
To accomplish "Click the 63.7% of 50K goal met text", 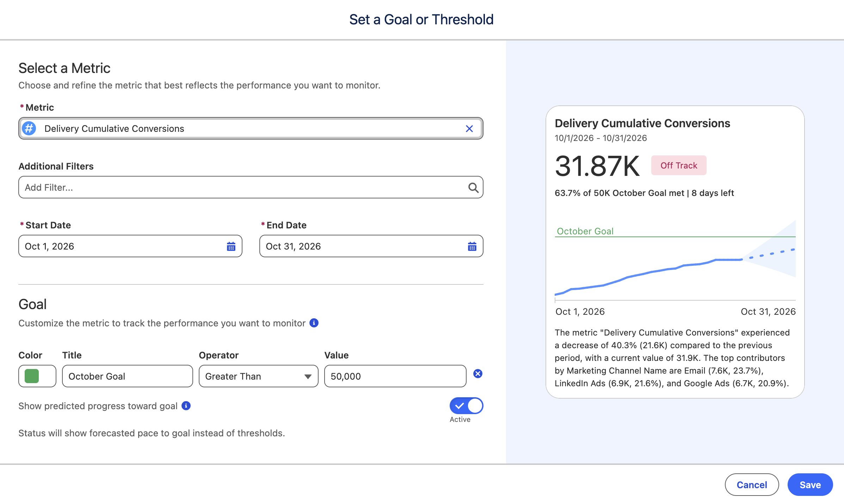I will point(644,193).
